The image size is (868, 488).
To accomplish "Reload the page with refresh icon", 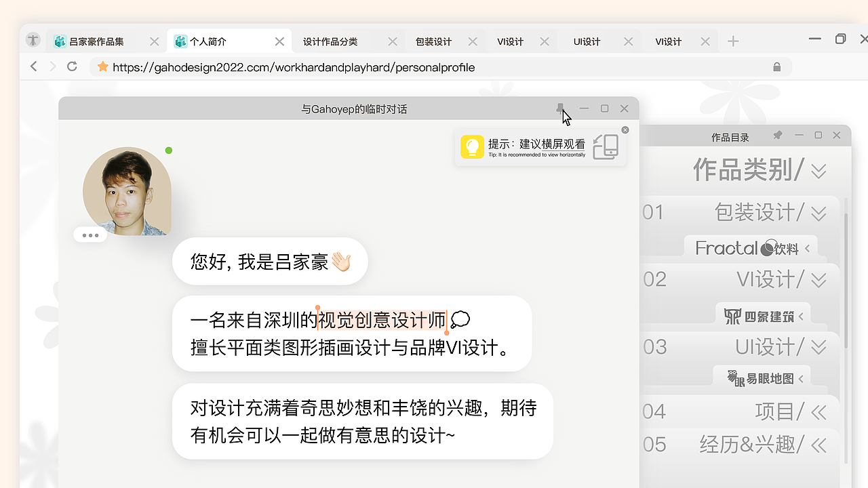I will tap(72, 66).
